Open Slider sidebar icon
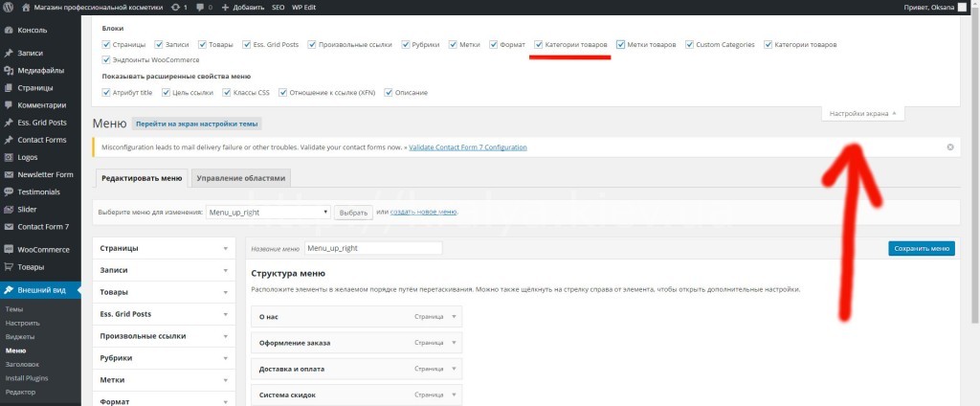Screen dimensions: 980x406 point(9,209)
